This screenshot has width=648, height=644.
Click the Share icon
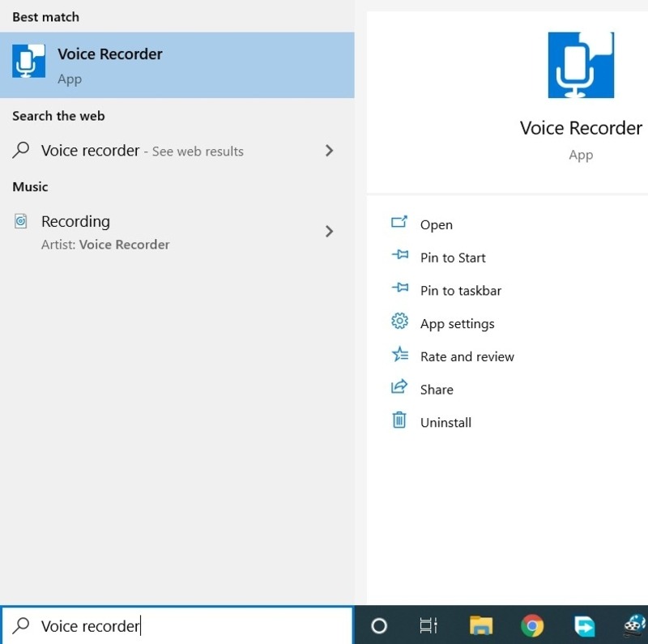tap(399, 389)
